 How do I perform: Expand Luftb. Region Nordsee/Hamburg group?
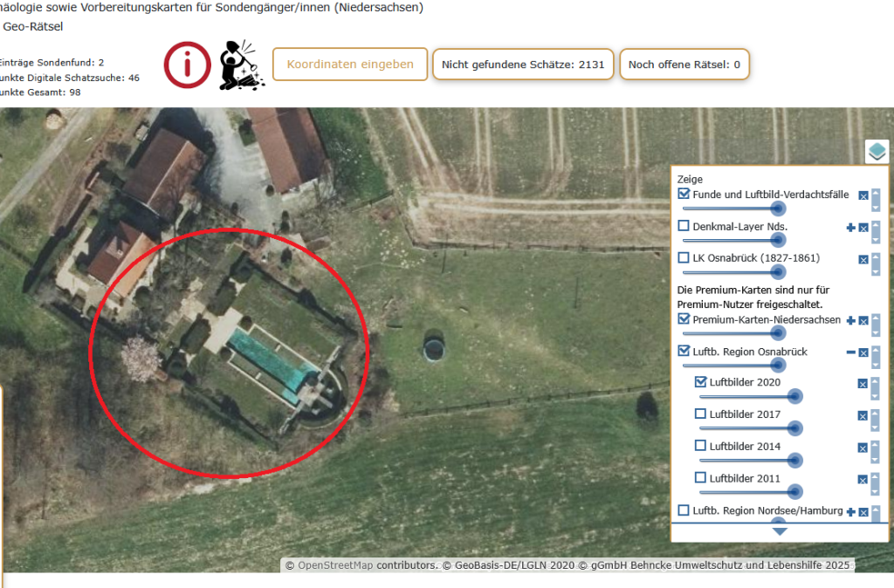[850, 512]
